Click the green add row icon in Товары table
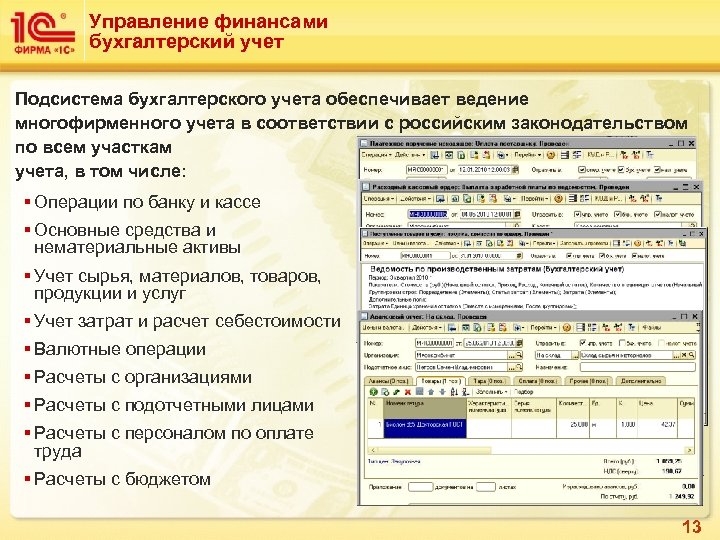Image resolution: width=720 pixels, height=540 pixels. (373, 392)
